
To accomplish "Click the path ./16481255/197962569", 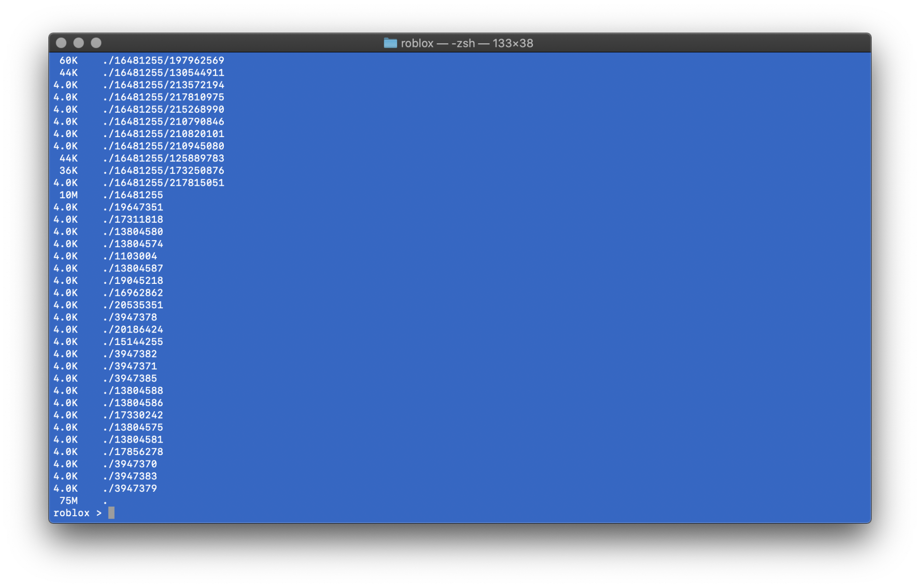I will tap(163, 60).
